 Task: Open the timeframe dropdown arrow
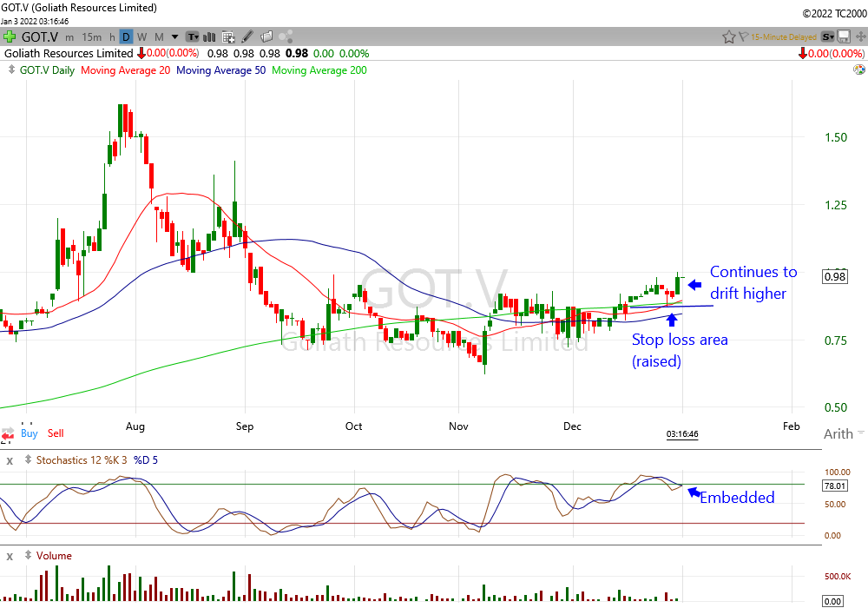click(175, 37)
